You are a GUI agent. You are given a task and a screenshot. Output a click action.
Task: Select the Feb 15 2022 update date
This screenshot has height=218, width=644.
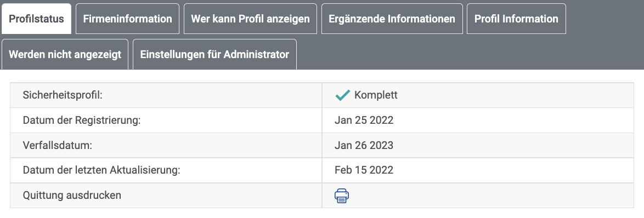pos(364,170)
